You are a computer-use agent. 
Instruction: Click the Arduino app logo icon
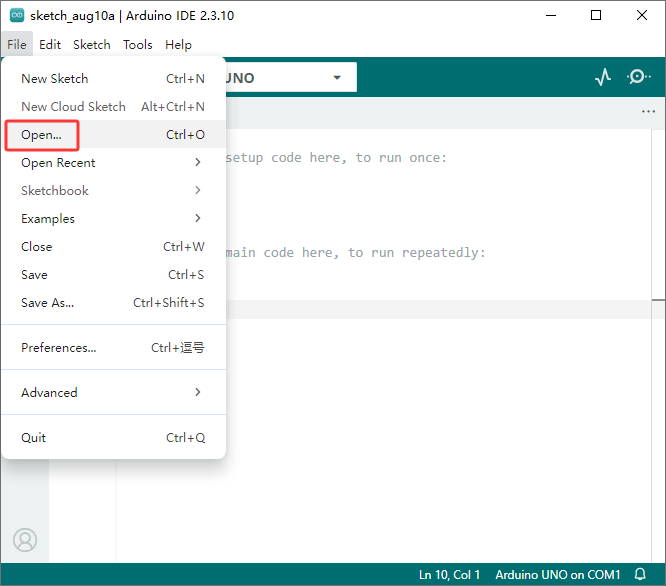[x=17, y=15]
